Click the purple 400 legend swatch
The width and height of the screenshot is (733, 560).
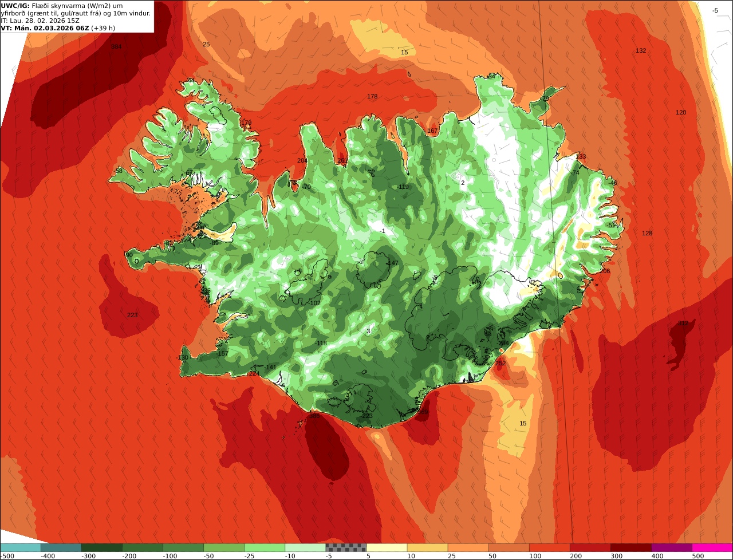click(x=671, y=547)
